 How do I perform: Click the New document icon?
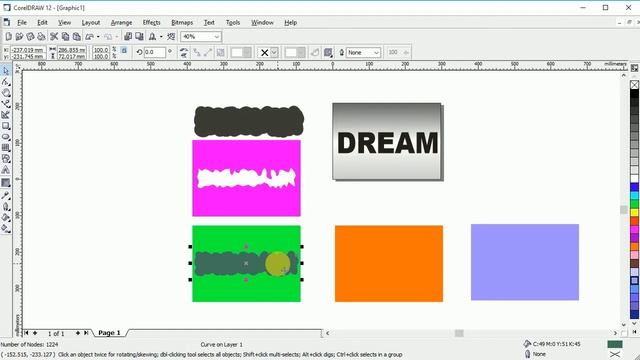point(9,37)
